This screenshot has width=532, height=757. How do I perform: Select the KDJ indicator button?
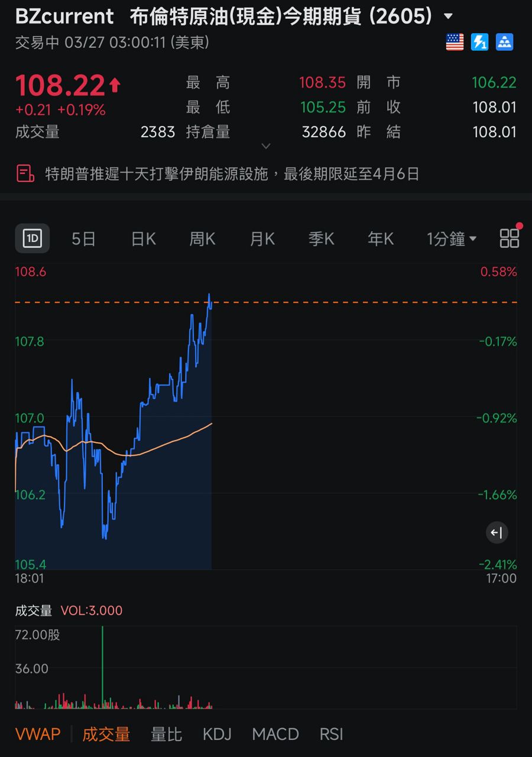click(x=217, y=734)
